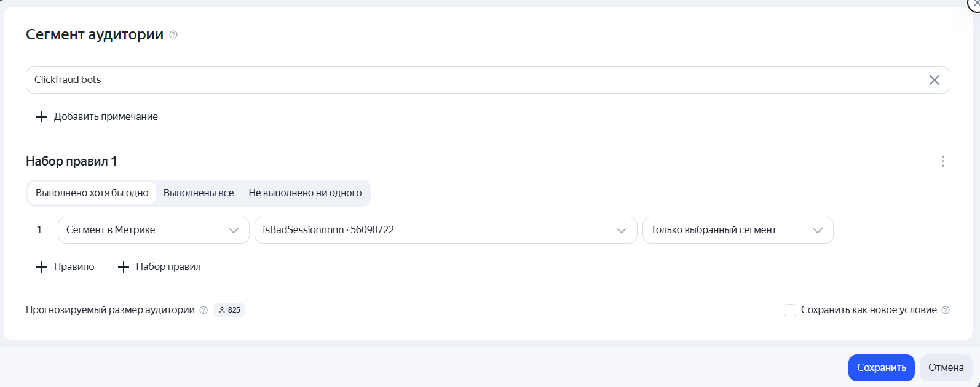Clear the Clickfraud bots name field

click(x=934, y=80)
